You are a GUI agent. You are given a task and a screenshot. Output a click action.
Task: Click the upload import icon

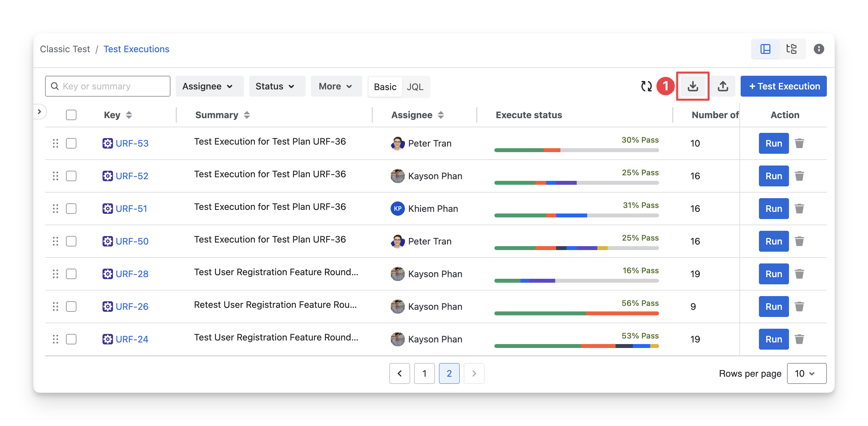(722, 86)
